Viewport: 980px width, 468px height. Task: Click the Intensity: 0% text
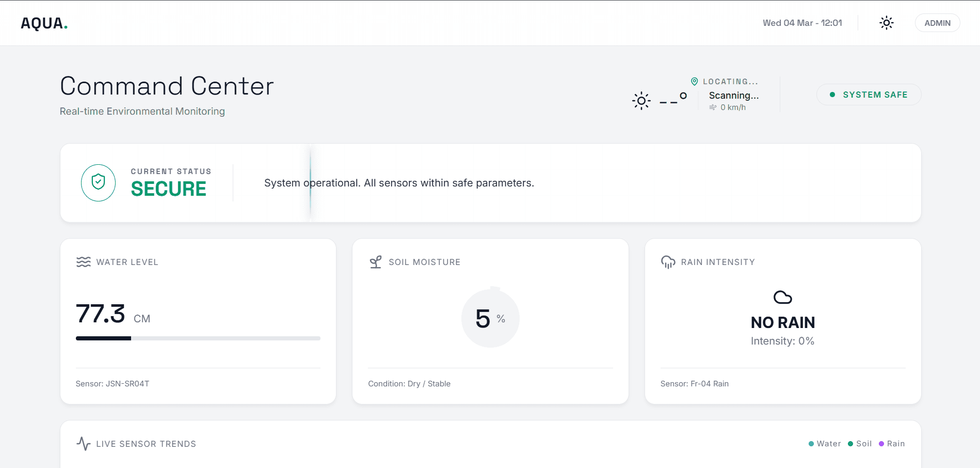(783, 341)
